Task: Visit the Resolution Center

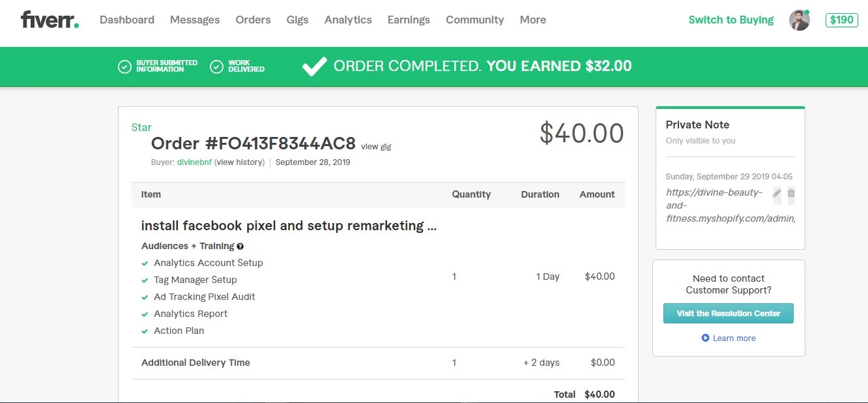Action: 728,314
